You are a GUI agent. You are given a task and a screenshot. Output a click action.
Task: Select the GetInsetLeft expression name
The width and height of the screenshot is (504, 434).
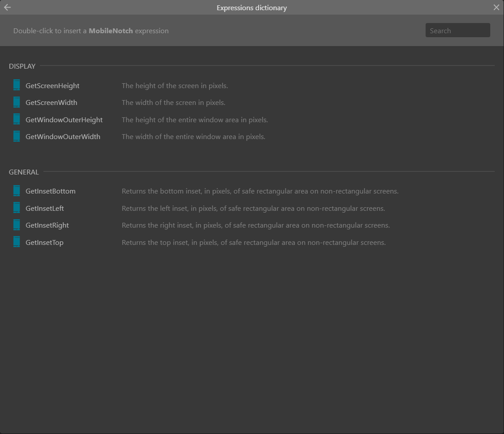(x=45, y=208)
